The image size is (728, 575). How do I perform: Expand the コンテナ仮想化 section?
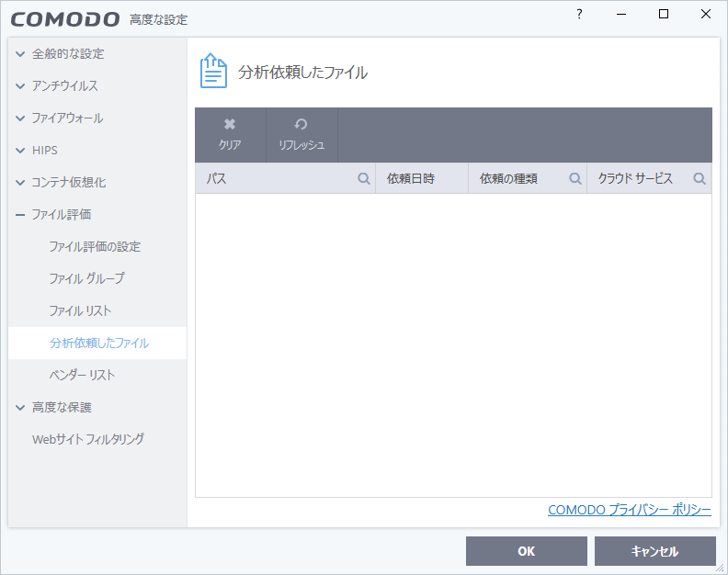[x=20, y=183]
